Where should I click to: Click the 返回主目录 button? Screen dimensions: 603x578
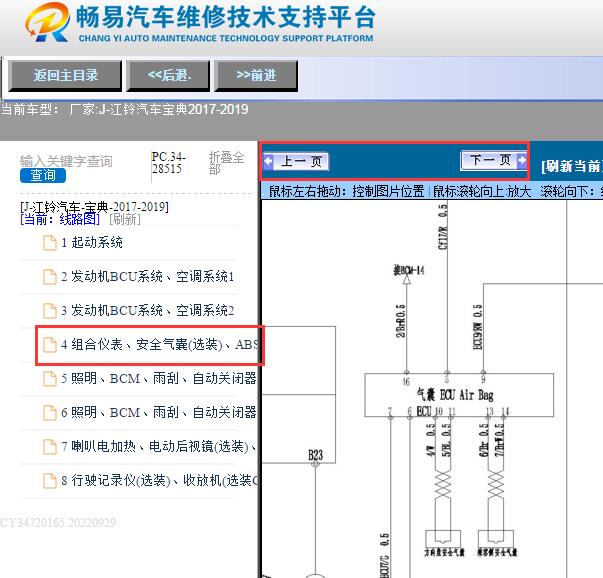click(x=65, y=75)
